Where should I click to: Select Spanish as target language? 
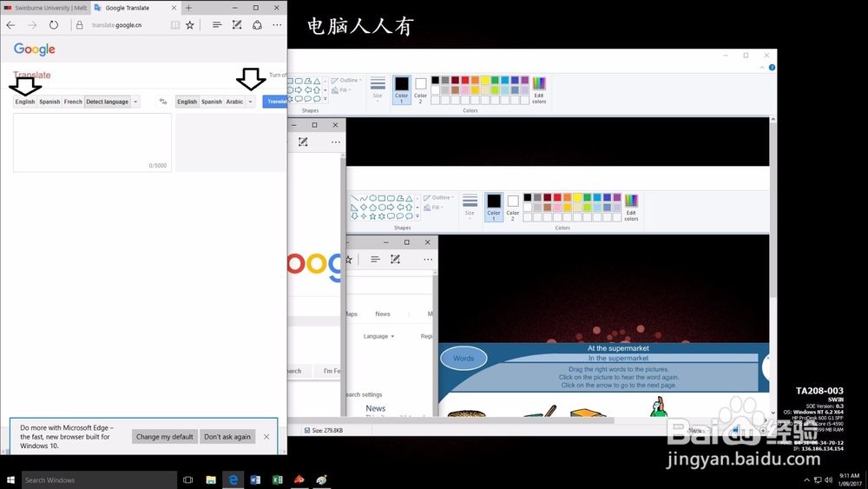tap(212, 102)
